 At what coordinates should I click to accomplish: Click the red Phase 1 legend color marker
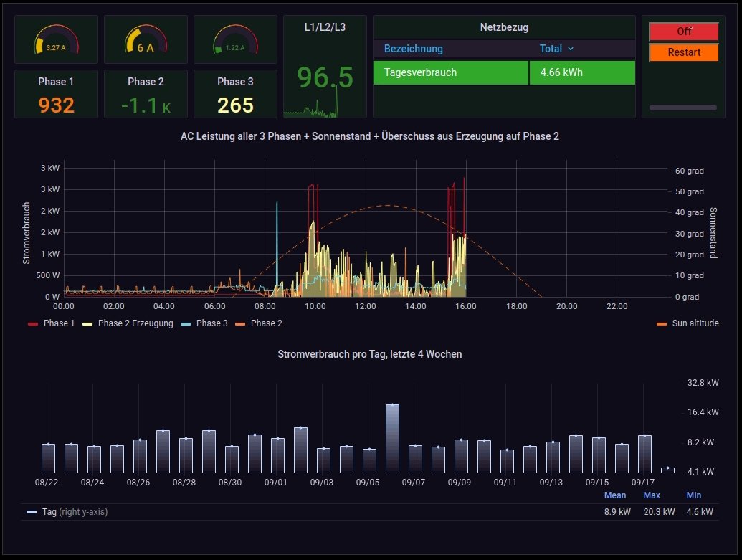(33, 324)
